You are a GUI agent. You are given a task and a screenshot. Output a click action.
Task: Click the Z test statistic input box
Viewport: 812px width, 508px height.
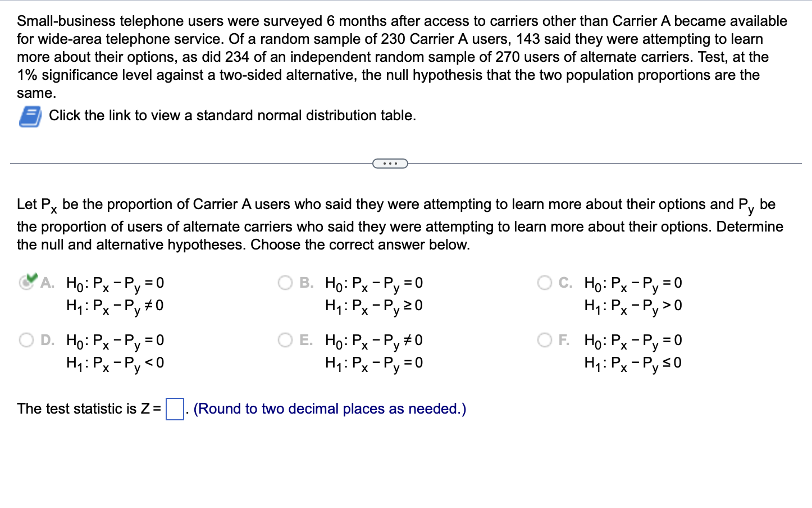174,408
